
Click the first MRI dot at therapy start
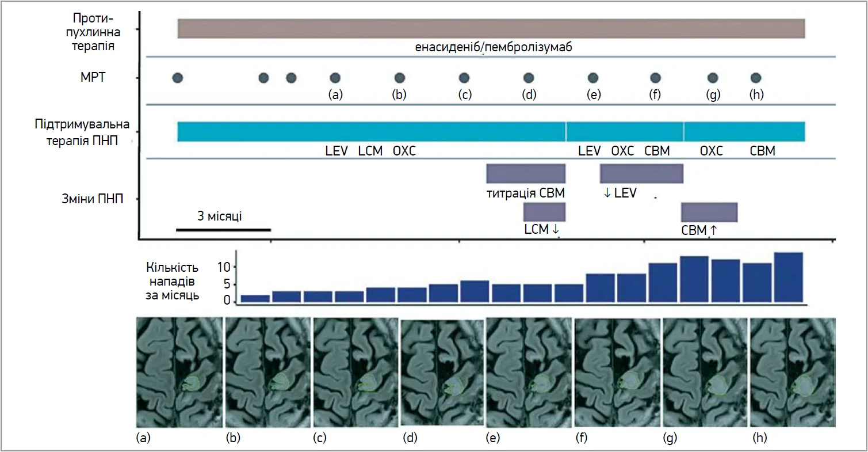[178, 78]
